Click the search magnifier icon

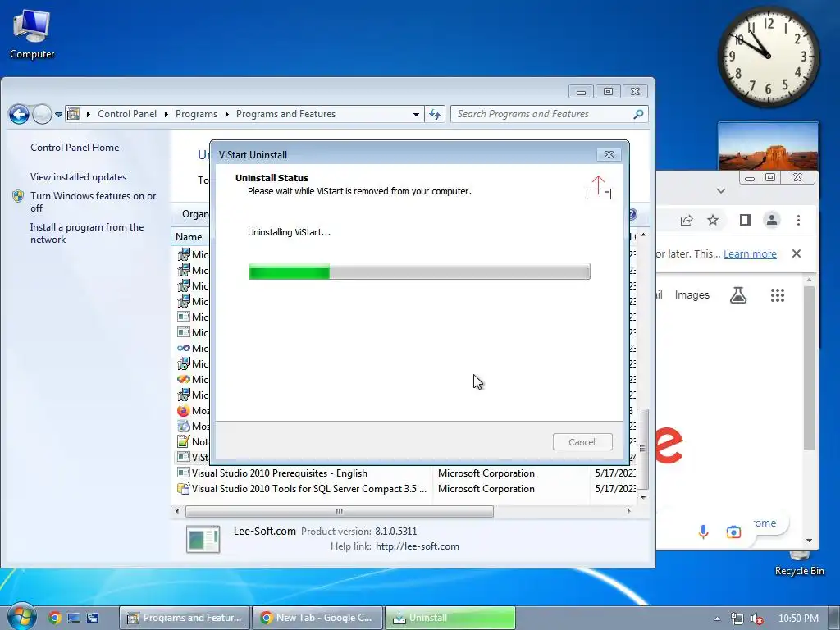point(638,114)
